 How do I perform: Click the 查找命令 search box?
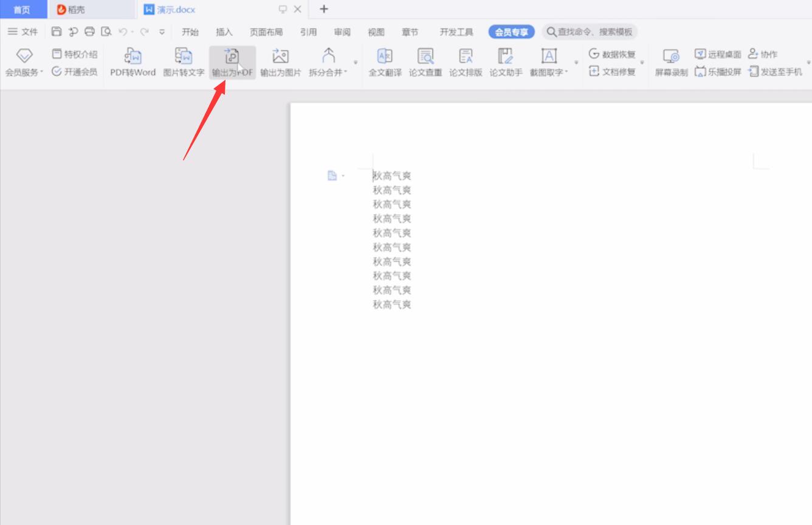590,32
